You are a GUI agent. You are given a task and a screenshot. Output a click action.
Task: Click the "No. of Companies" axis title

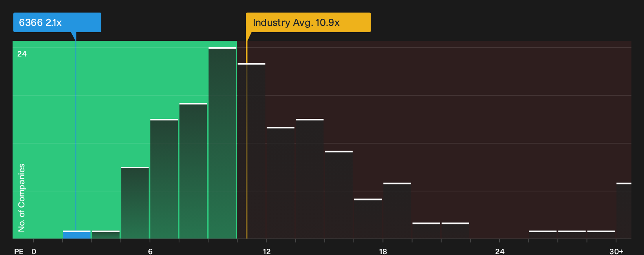pyautogui.click(x=22, y=198)
